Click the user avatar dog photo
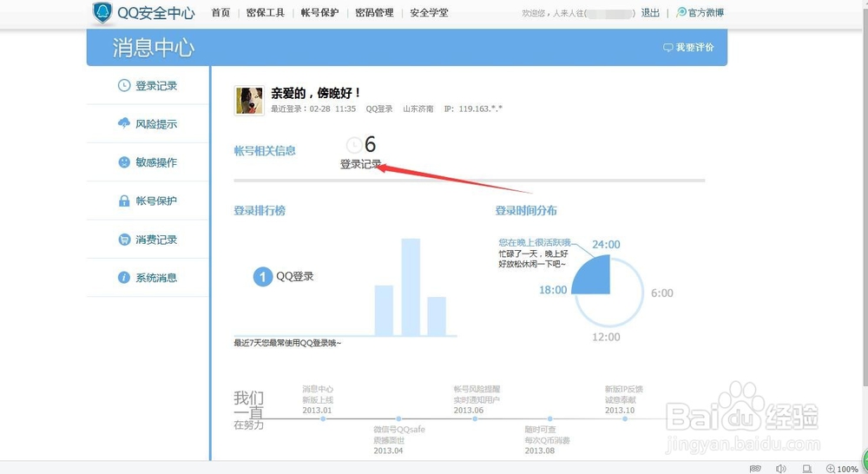The image size is (868, 474). 249,100
